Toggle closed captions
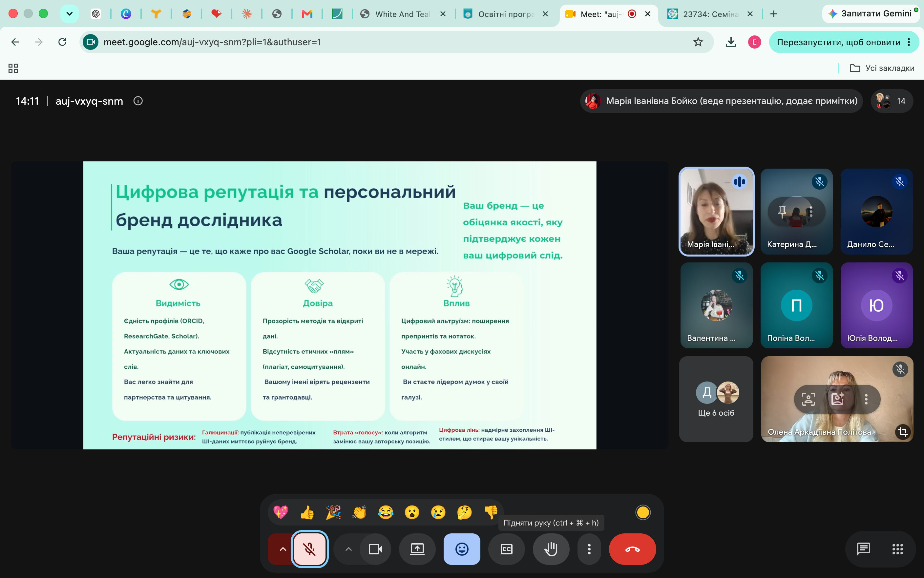Image resolution: width=924 pixels, height=578 pixels. 507,549
